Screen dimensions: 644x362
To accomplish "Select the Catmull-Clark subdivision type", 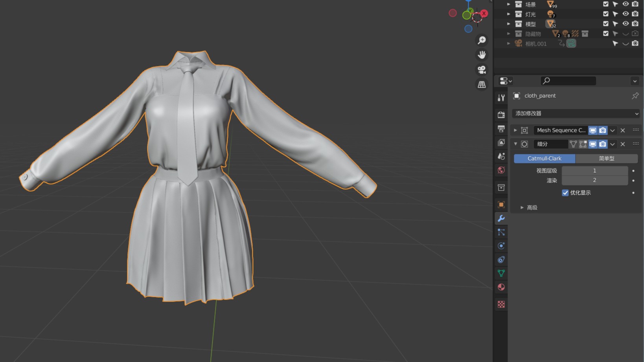I will 545,159.
